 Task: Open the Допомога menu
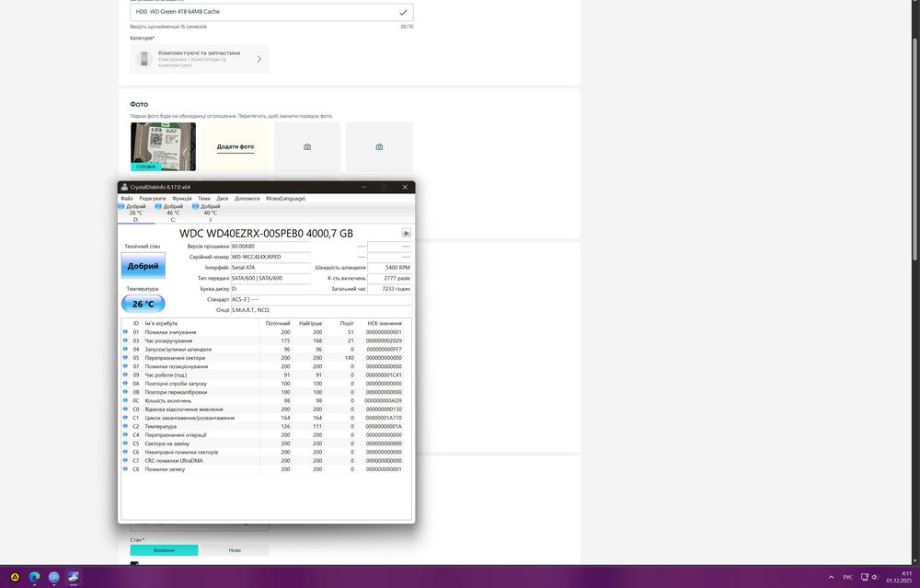click(247, 199)
